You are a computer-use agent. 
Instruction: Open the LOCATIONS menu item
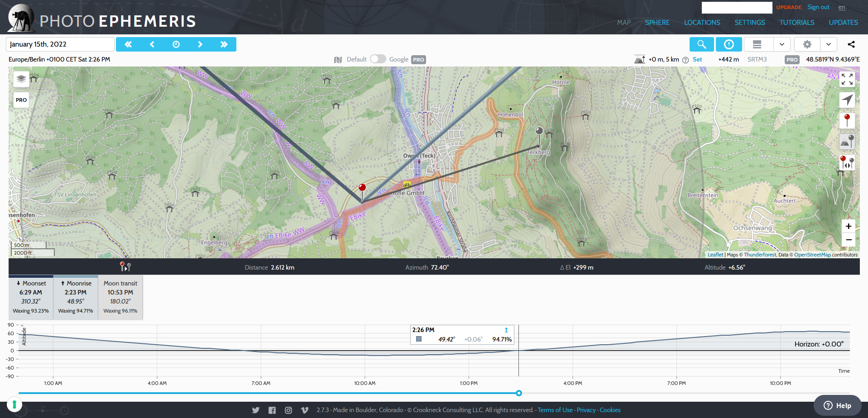(x=702, y=22)
